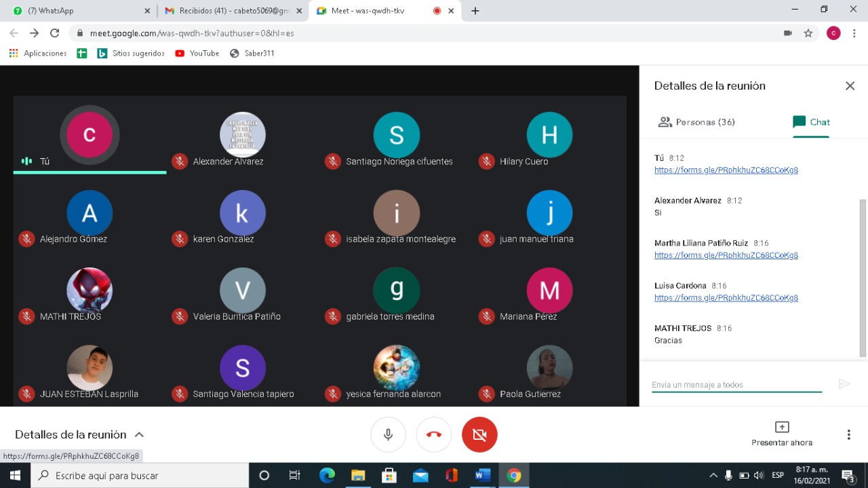
Task: Reload the Meet page
Action: point(55,33)
